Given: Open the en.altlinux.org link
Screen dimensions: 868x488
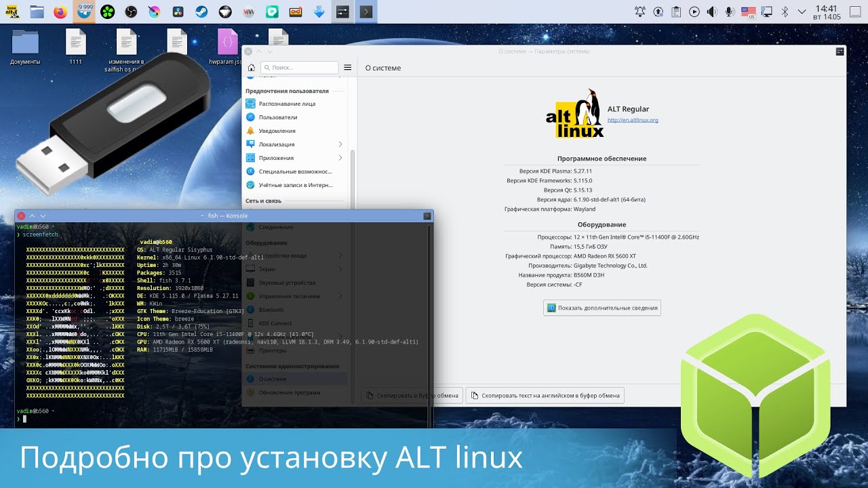Looking at the screenshot, I should click(x=633, y=120).
